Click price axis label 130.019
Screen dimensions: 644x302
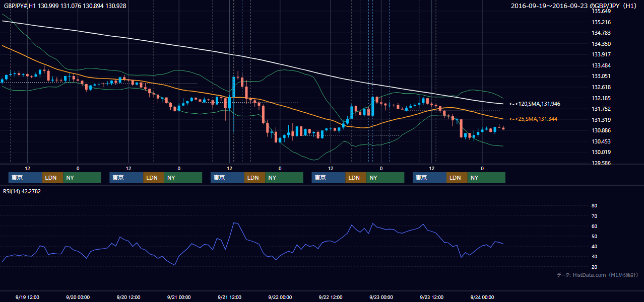click(601, 152)
